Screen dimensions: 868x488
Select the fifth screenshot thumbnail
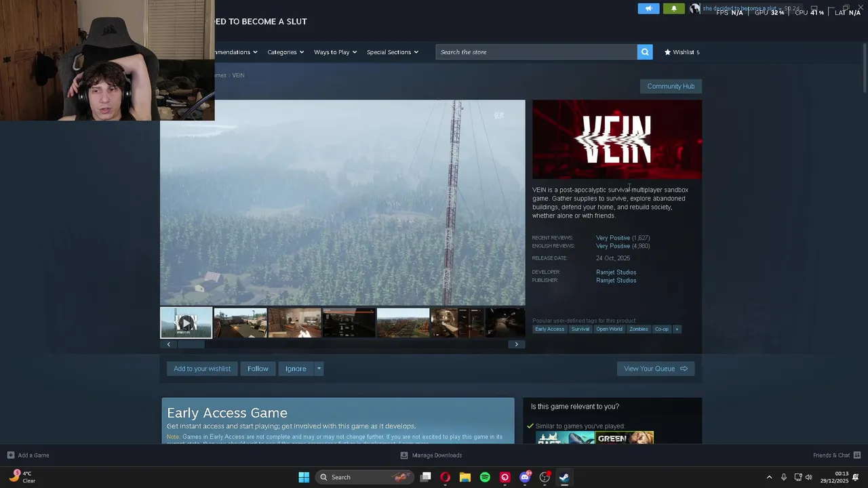pyautogui.click(x=403, y=323)
